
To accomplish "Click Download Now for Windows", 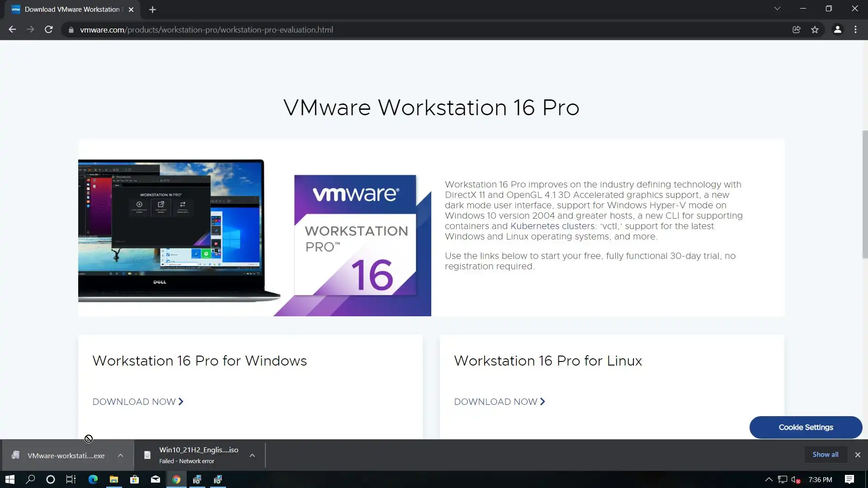I will point(138,402).
